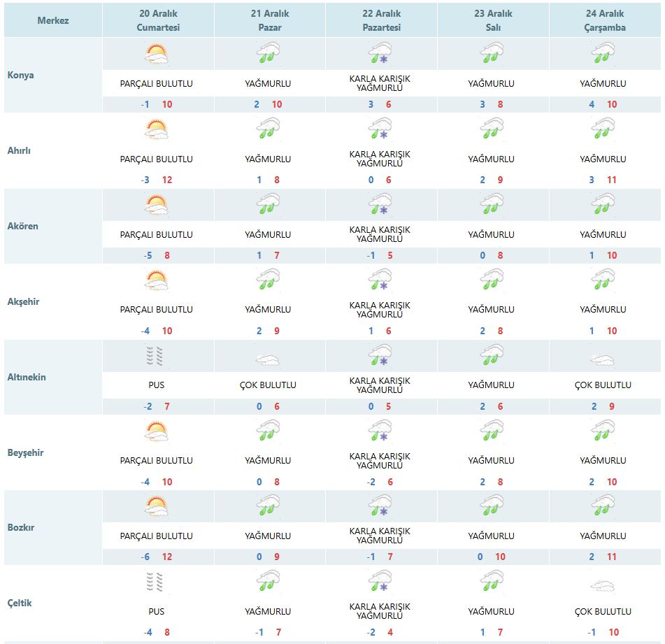The width and height of the screenshot is (665, 644).
Task: Click the Merkez column header
Action: pyautogui.click(x=53, y=20)
